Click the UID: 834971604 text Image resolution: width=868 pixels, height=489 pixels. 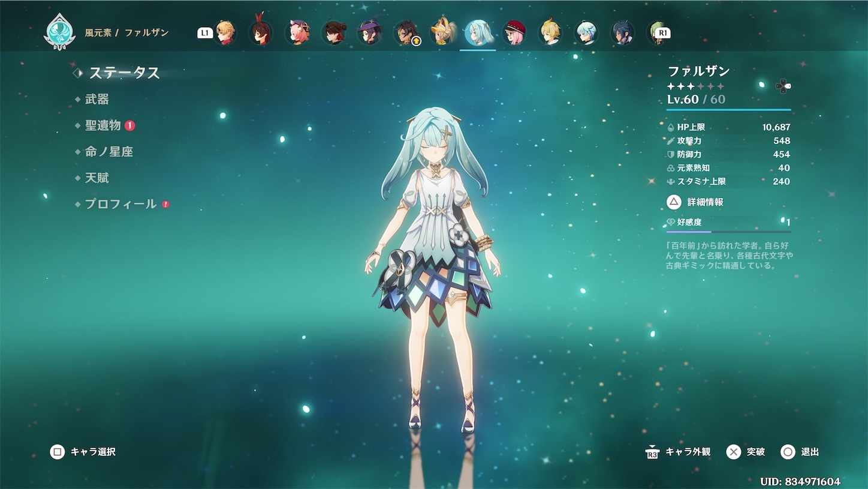pyautogui.click(x=800, y=481)
